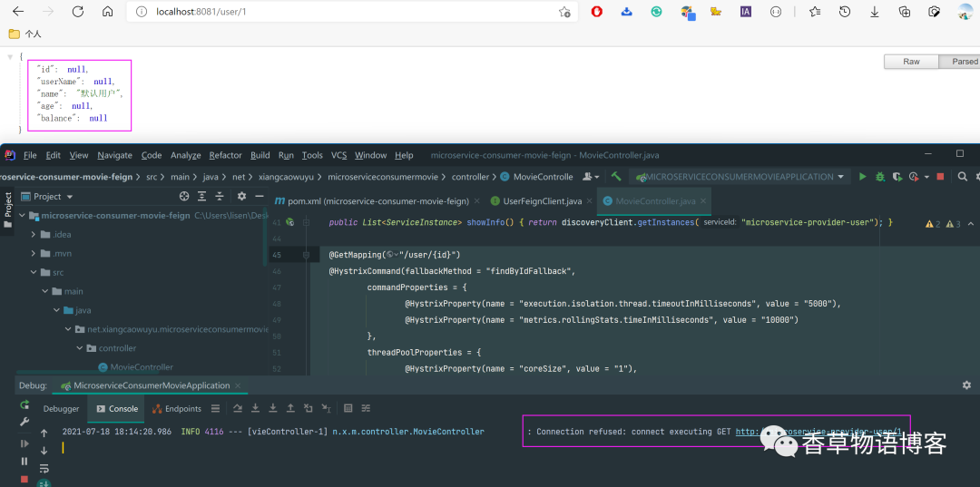Image resolution: width=980 pixels, height=487 pixels.
Task: Open the browser profile avatar
Action: [965, 11]
